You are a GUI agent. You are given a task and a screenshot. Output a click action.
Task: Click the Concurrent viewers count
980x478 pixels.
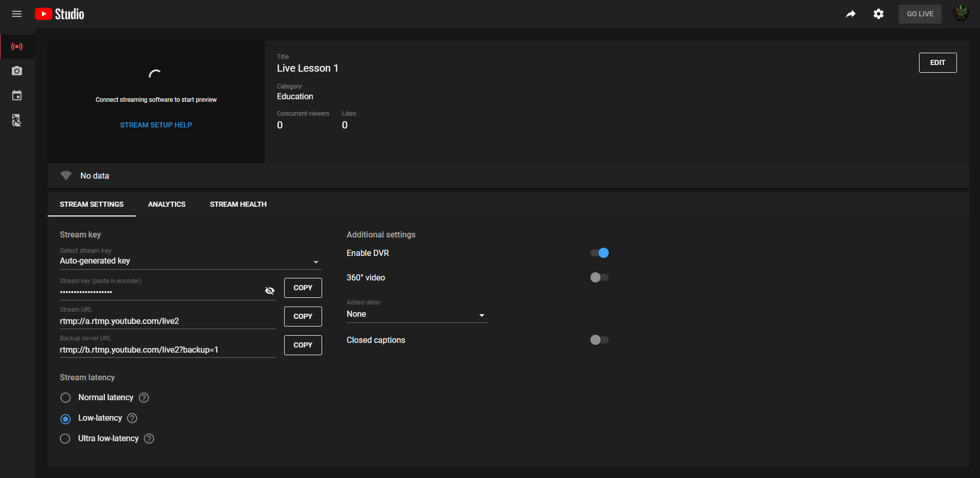pos(280,125)
